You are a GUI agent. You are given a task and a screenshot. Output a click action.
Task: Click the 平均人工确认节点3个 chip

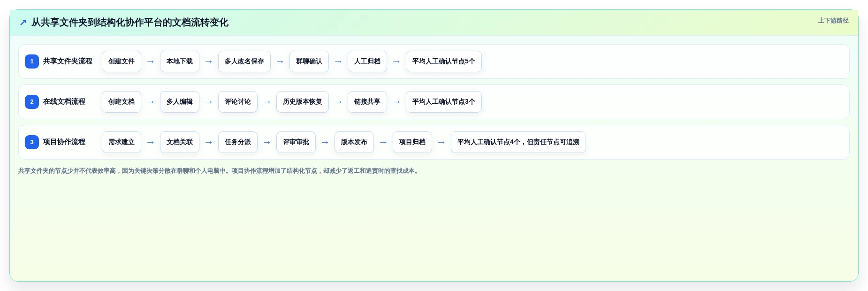click(x=444, y=102)
